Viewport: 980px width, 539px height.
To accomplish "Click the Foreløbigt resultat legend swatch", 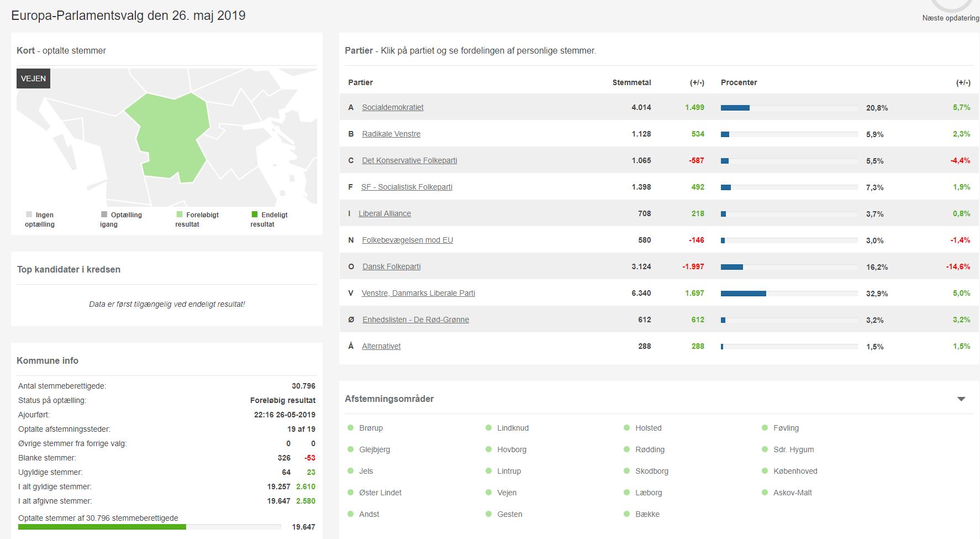I will (x=179, y=214).
